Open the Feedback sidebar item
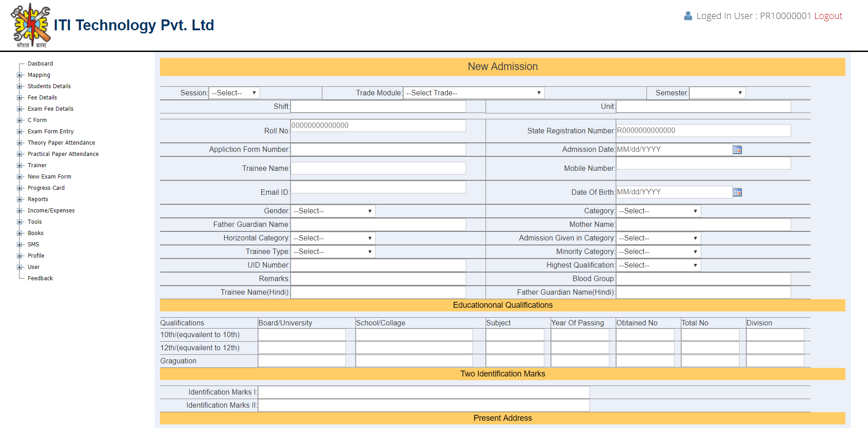The image size is (868, 428). pyautogui.click(x=40, y=278)
